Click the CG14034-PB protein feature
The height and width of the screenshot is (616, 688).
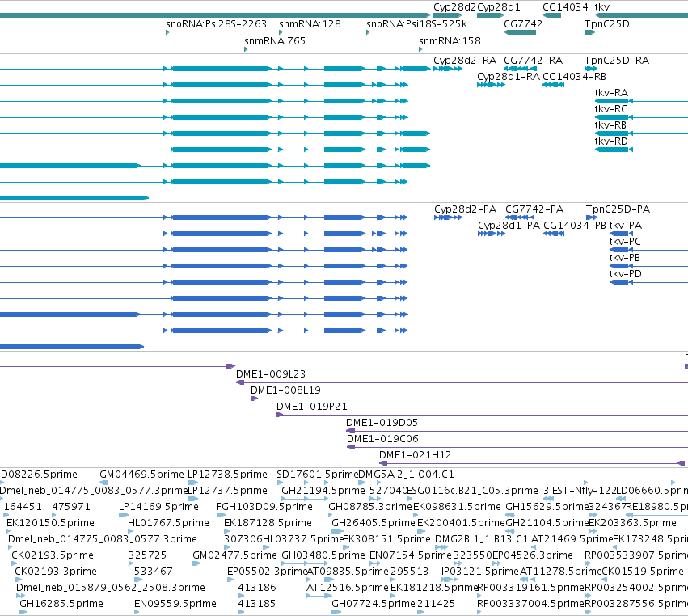554,234
